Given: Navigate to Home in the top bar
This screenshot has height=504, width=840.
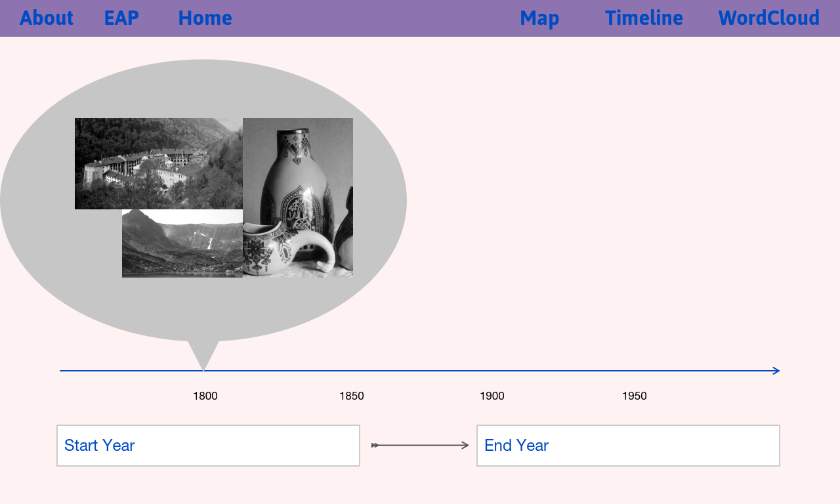Looking at the screenshot, I should tap(205, 18).
